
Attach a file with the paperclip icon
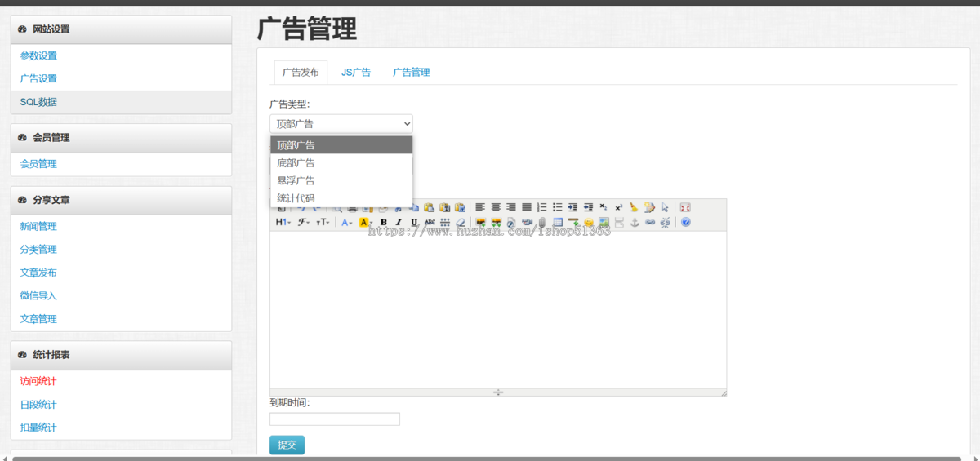point(542,222)
